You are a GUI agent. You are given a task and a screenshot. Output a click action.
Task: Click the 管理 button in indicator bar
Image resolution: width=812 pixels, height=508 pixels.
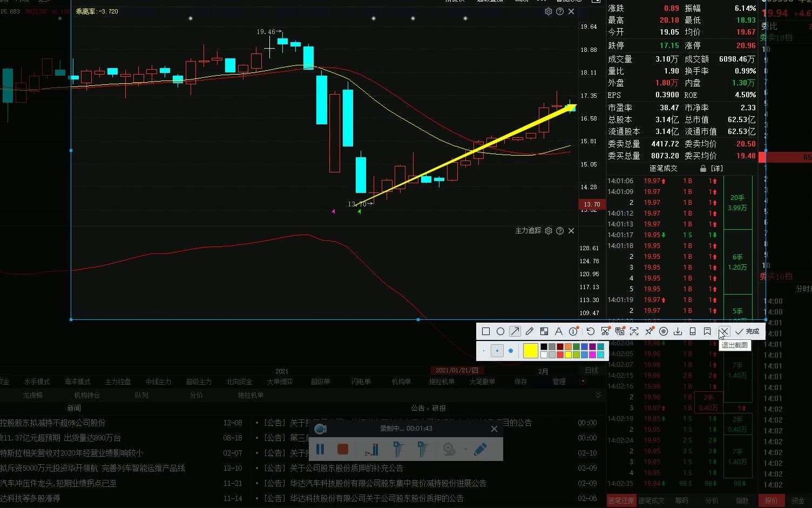(559, 382)
